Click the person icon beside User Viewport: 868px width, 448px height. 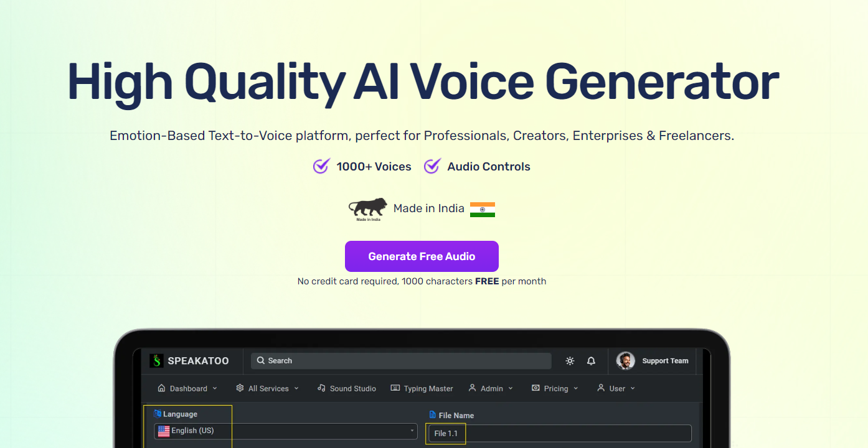601,388
